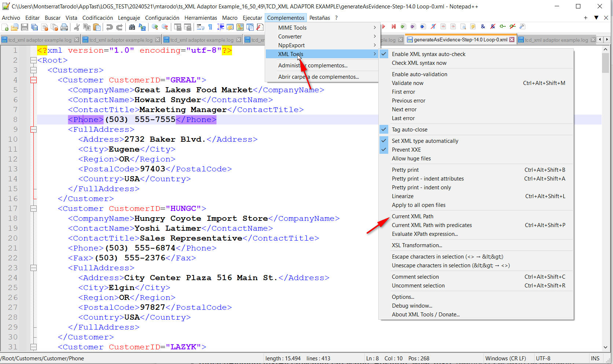Click the Undo arrow icon
Screen dimensions: 613x364
tap(109, 27)
